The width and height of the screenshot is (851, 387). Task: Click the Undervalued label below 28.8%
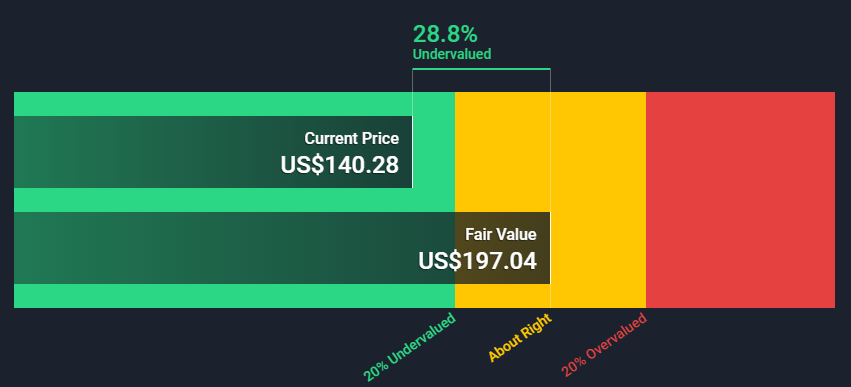coord(452,54)
